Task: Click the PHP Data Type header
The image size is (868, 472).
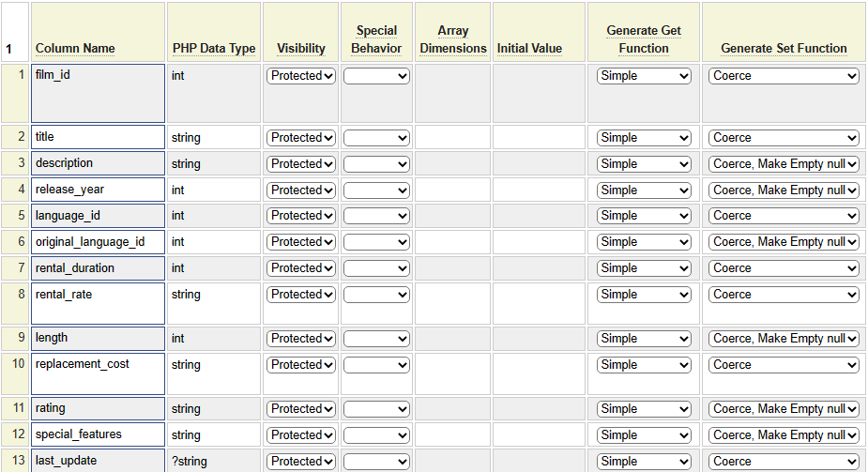Action: click(x=214, y=49)
